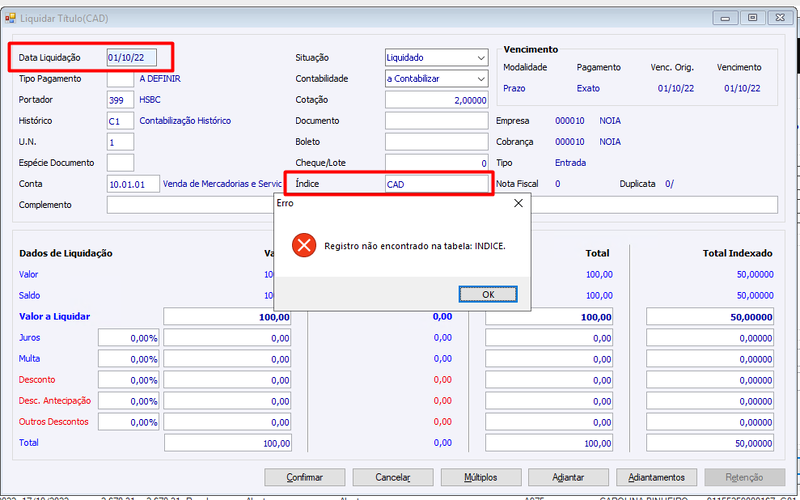Image resolution: width=800 pixels, height=500 pixels.
Task: Click the Documento field
Action: pyautogui.click(x=437, y=121)
